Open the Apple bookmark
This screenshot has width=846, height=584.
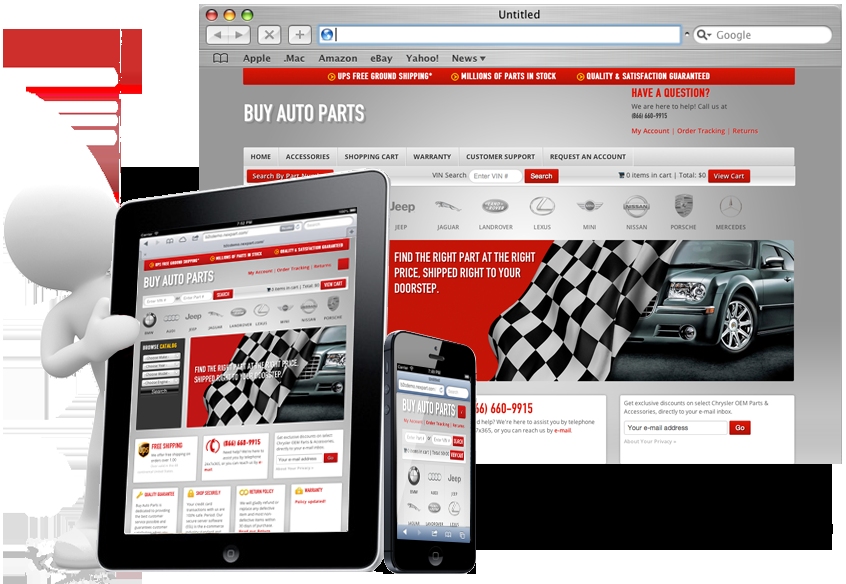pyautogui.click(x=257, y=58)
